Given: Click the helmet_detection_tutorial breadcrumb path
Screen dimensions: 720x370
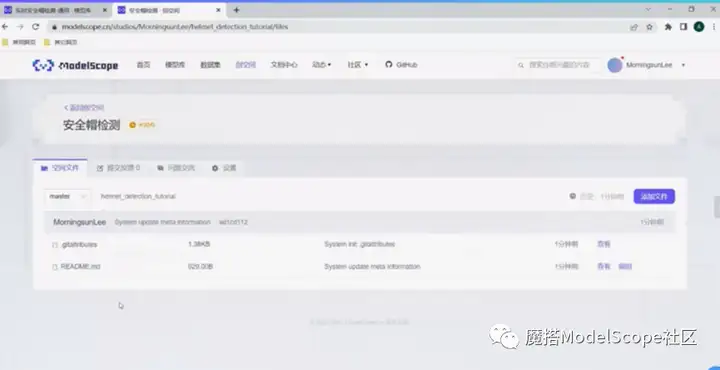Looking at the screenshot, I should pyautogui.click(x=138, y=196).
